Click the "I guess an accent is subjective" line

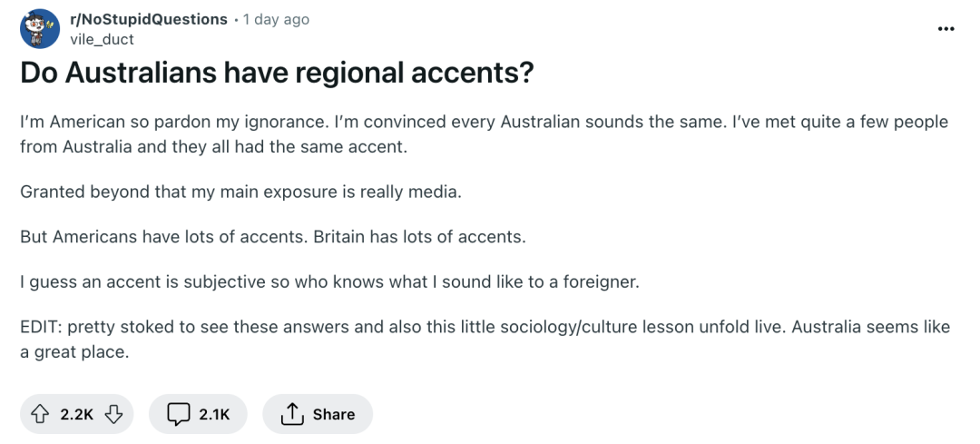click(329, 282)
